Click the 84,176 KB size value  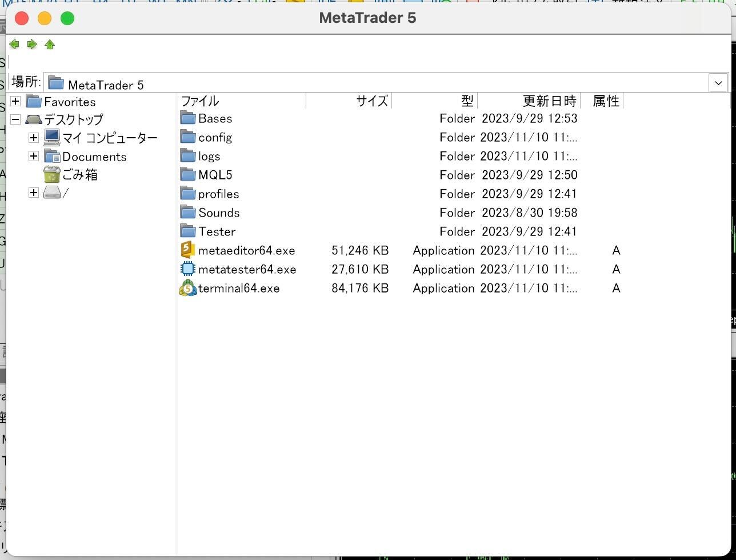(360, 288)
